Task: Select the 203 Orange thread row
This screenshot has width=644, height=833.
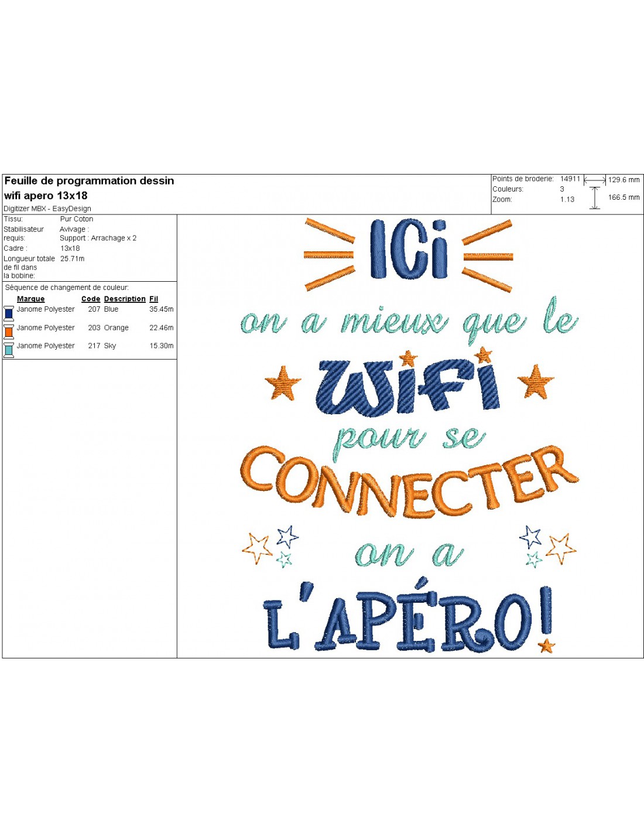Action: point(88,328)
